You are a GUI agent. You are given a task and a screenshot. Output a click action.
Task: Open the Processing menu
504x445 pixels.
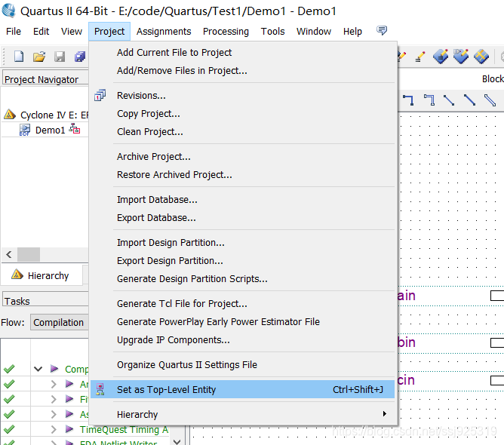click(x=226, y=32)
